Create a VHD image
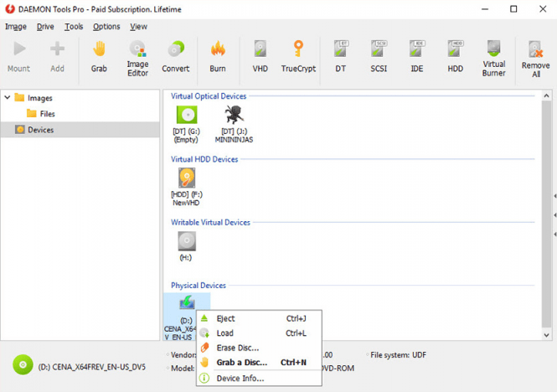The height and width of the screenshot is (392, 557). click(x=260, y=57)
